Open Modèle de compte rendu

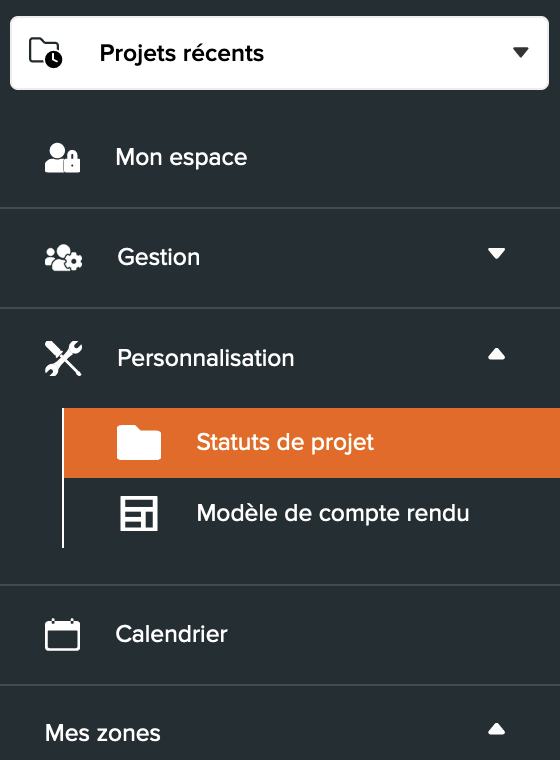click(x=333, y=513)
